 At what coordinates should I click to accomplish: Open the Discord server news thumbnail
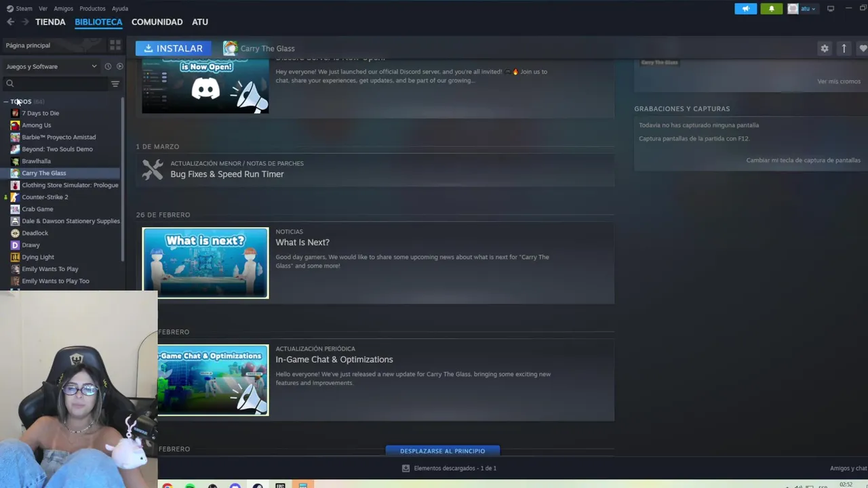coord(205,87)
